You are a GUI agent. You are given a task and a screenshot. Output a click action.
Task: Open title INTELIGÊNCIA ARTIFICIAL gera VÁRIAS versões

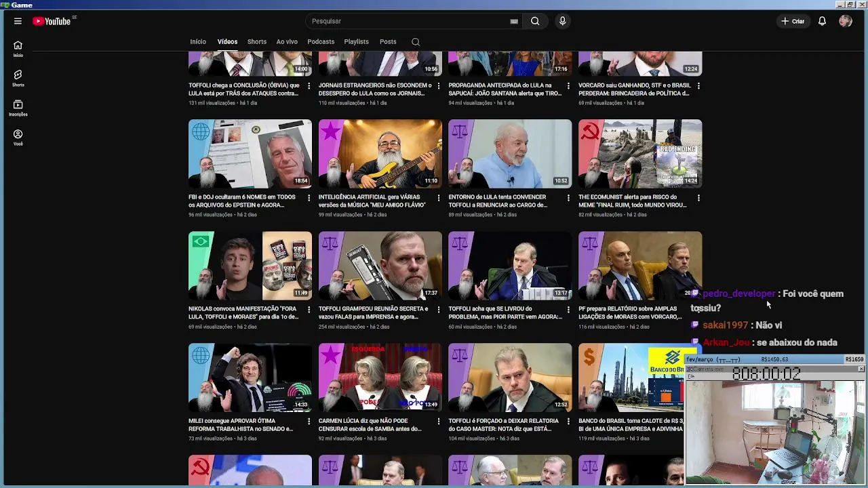pyautogui.click(x=372, y=201)
